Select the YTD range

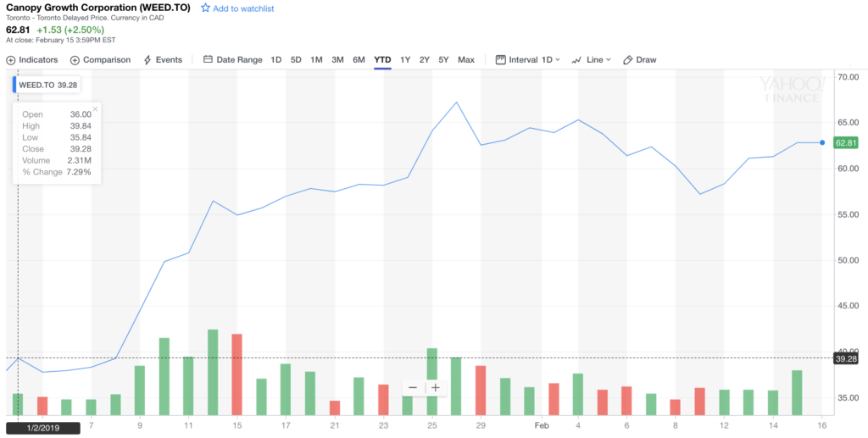pos(382,59)
